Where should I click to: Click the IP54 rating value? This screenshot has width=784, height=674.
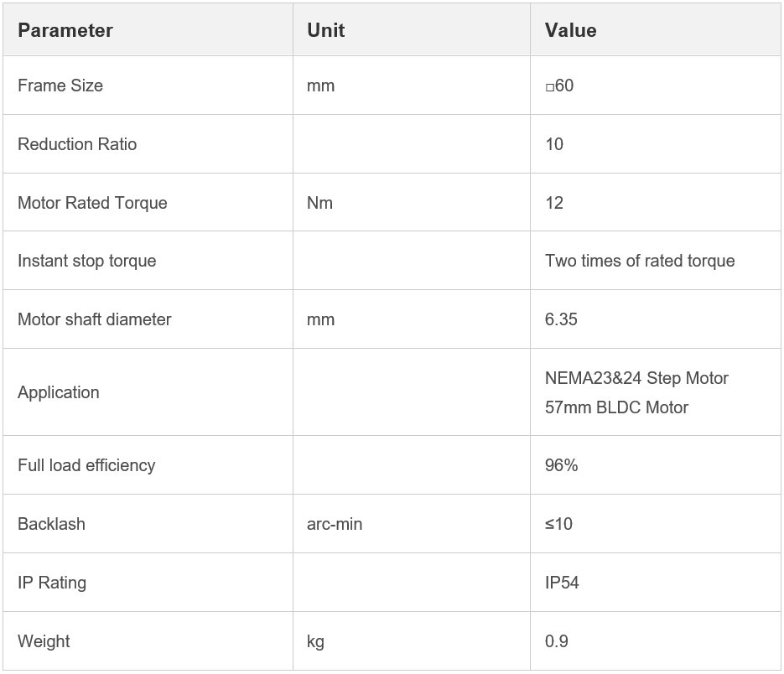(x=562, y=583)
